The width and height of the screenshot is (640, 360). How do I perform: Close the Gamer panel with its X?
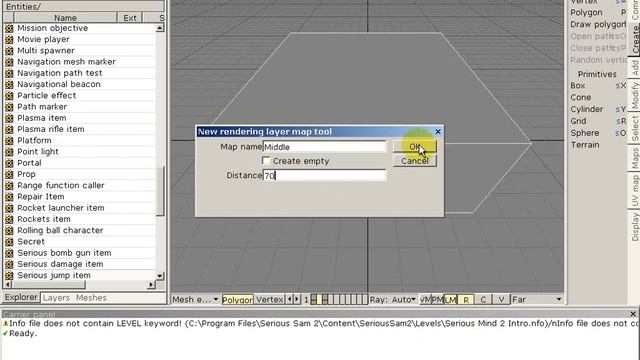633,314
